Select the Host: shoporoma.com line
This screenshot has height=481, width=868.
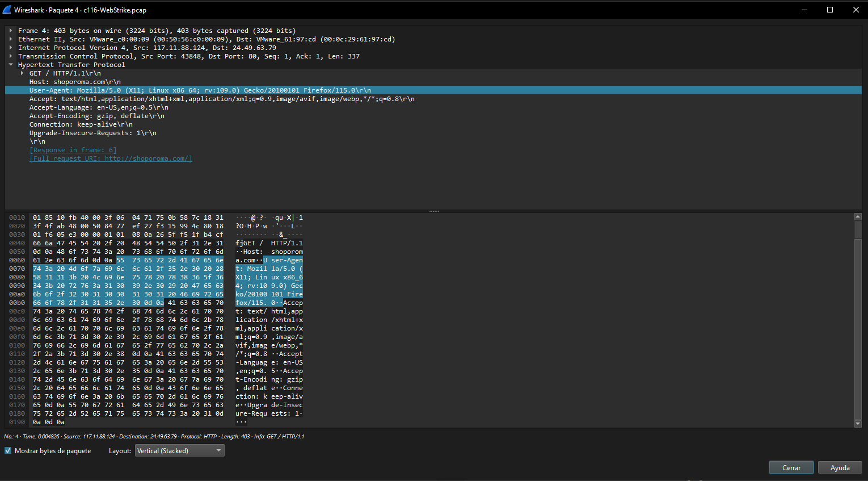point(75,82)
